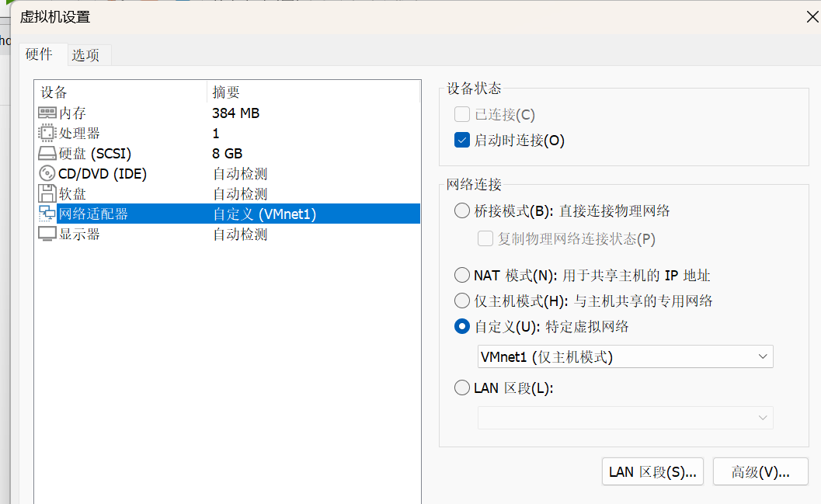Open advanced settings with 高级(V)... button
The height and width of the screenshot is (504, 821).
point(760,471)
